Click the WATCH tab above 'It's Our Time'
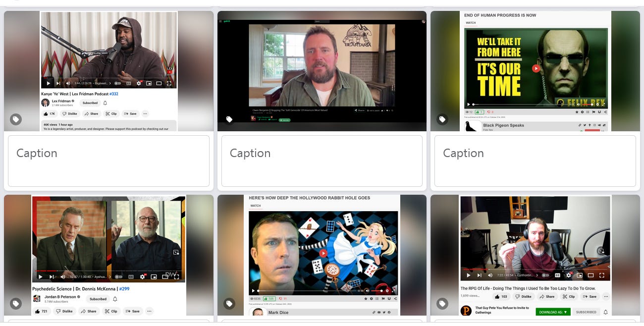Screen dimensions: 644x326 (471, 23)
